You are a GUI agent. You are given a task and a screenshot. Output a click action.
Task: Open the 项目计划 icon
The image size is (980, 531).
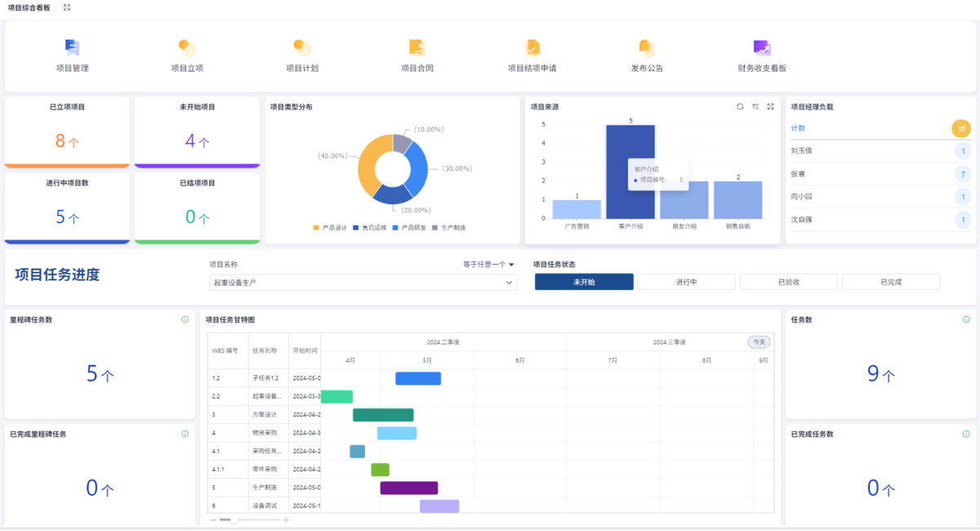click(x=301, y=48)
